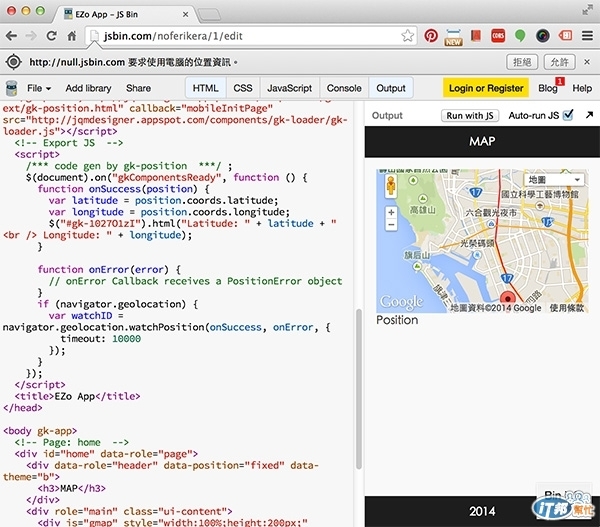Viewport: 600px width, 527px height.
Task: Click the Position text below map
Action: click(397, 320)
